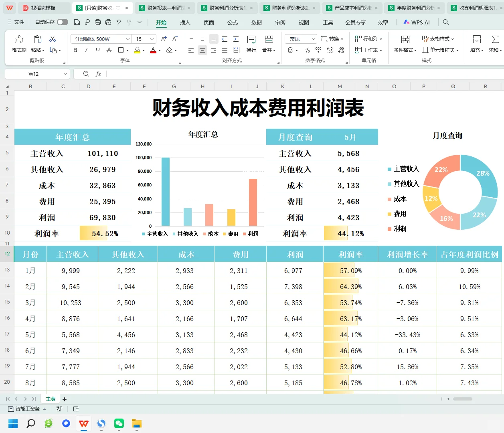Click the decrease decimal places icon
Image resolution: width=504 pixels, height=433 pixels.
tap(341, 50)
